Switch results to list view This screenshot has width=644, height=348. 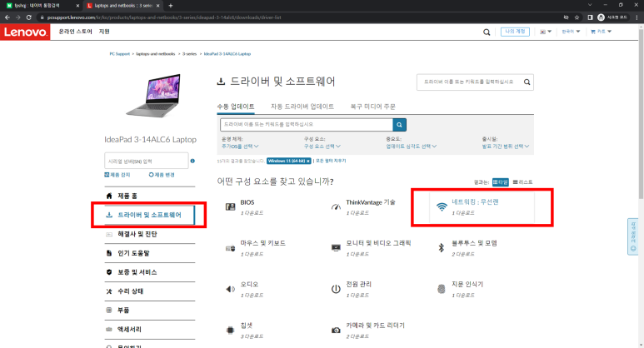pos(523,181)
